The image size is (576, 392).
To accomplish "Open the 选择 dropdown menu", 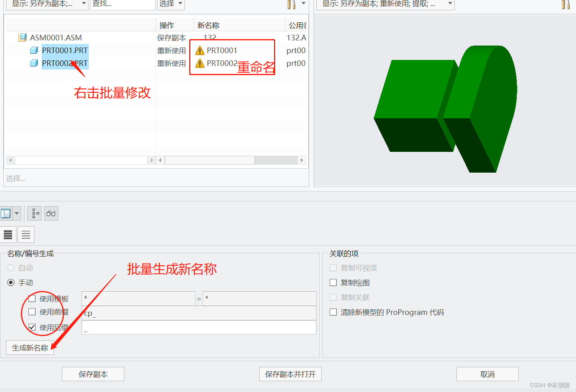I will point(171,4).
